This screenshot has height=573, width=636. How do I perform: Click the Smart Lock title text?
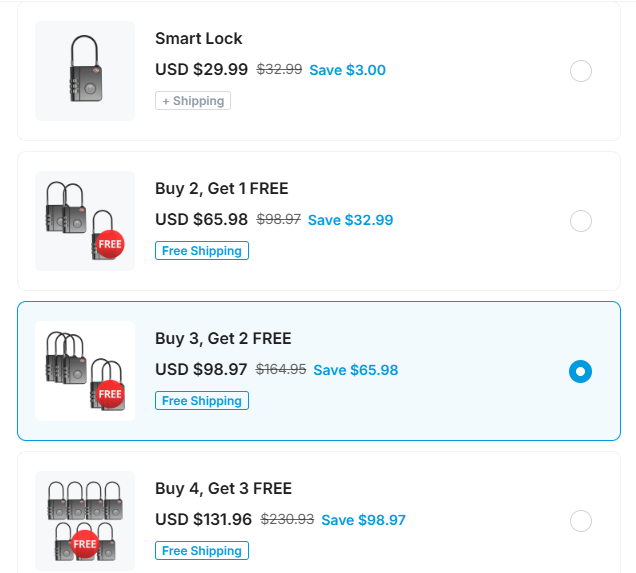(x=199, y=39)
